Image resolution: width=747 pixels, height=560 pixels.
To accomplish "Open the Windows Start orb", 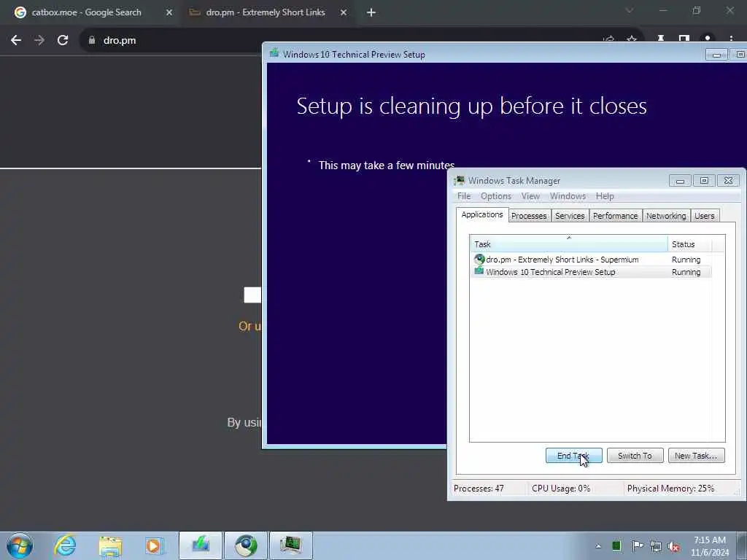I will click(20, 545).
